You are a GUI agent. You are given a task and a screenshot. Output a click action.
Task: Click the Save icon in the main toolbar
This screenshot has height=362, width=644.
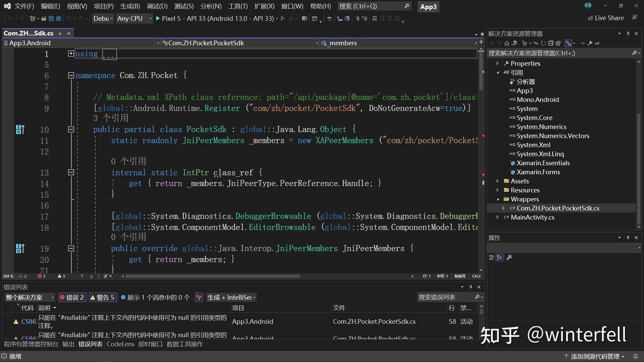click(x=51, y=19)
